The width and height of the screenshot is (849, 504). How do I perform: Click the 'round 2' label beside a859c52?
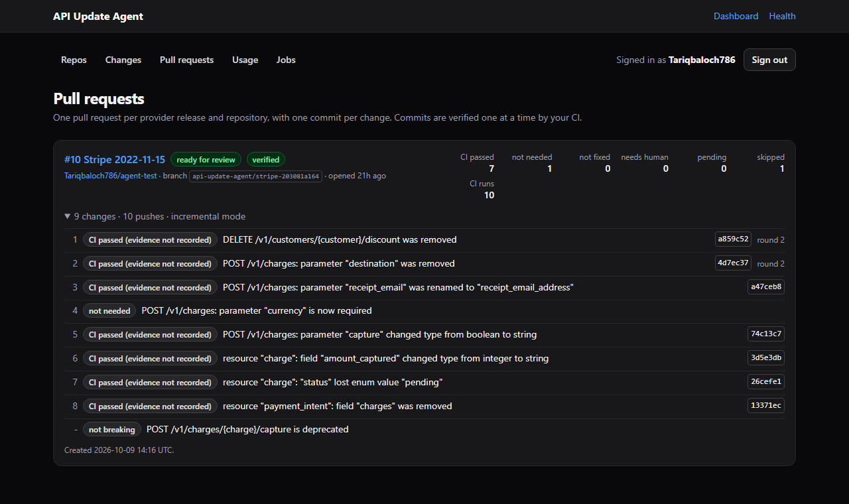[771, 240]
